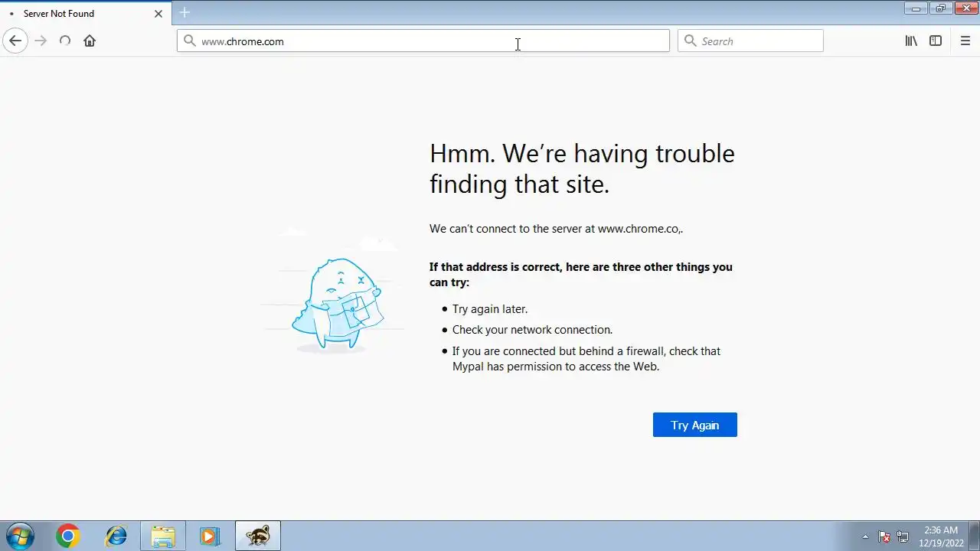Focus the Search input box

point(750,41)
